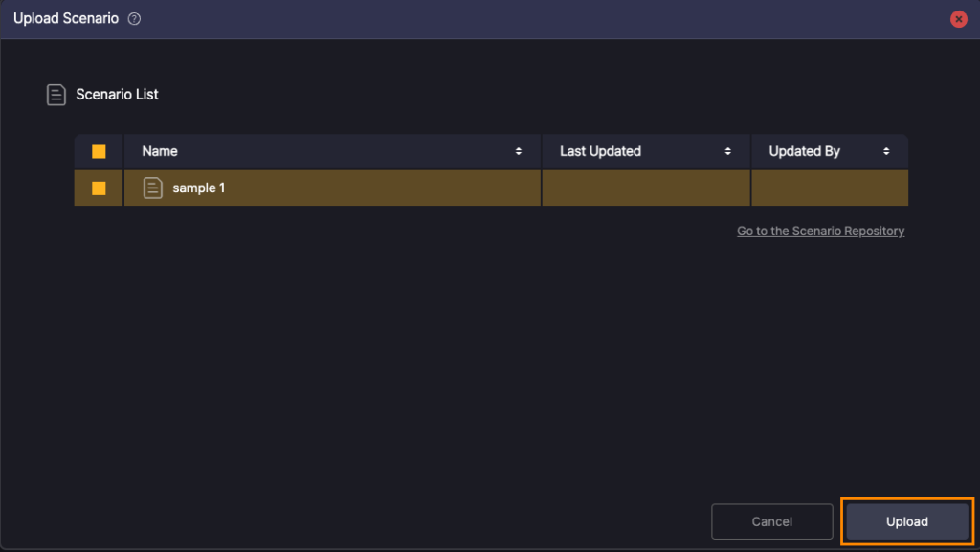Click the Last Updated sort arrow
Screen dimensions: 980x552
pos(728,151)
